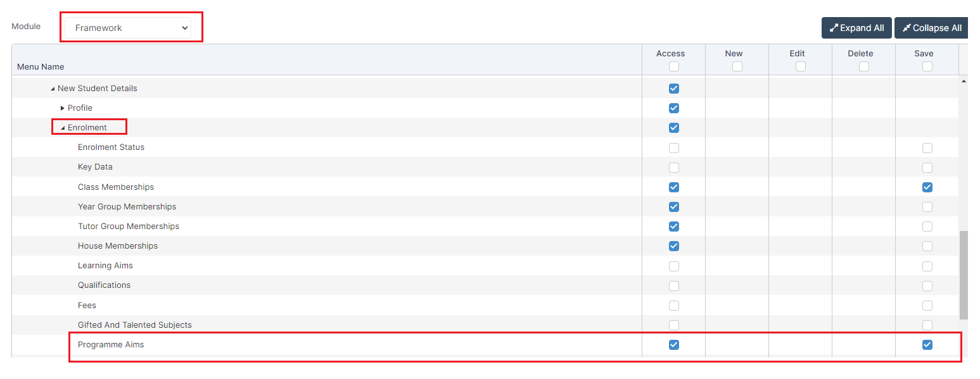980x379 pixels.
Task: Enable Access for Gifted And Talented Subjects
Action: [674, 325]
